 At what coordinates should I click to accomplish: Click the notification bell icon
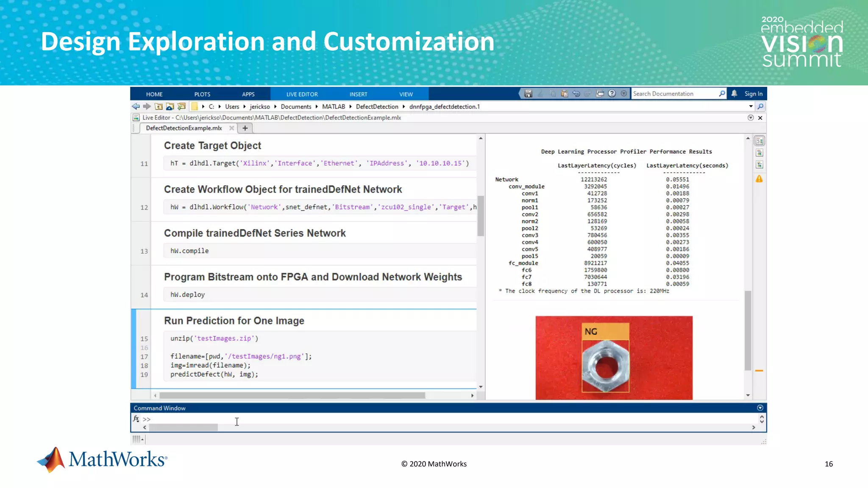[734, 94]
